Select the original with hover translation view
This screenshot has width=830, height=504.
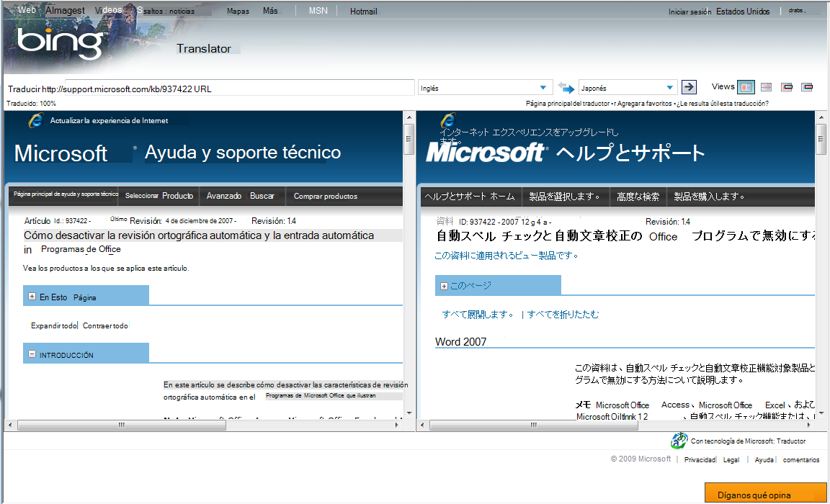click(786, 86)
